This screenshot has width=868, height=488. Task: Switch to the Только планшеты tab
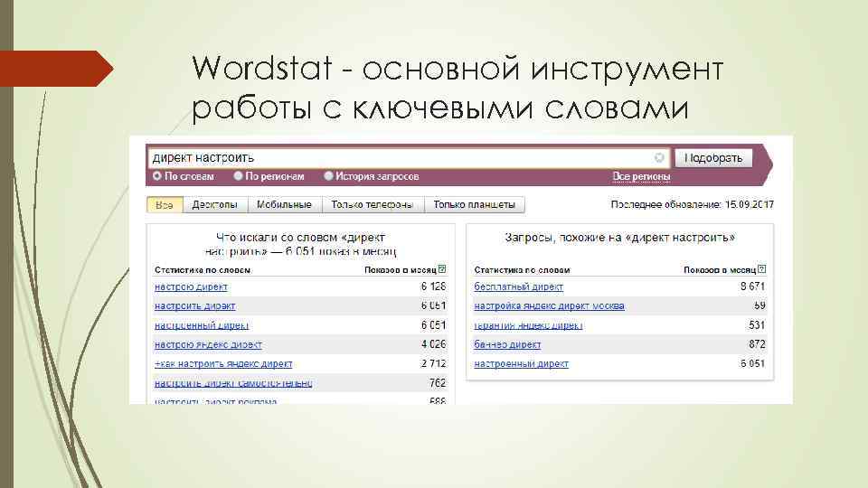(x=475, y=205)
